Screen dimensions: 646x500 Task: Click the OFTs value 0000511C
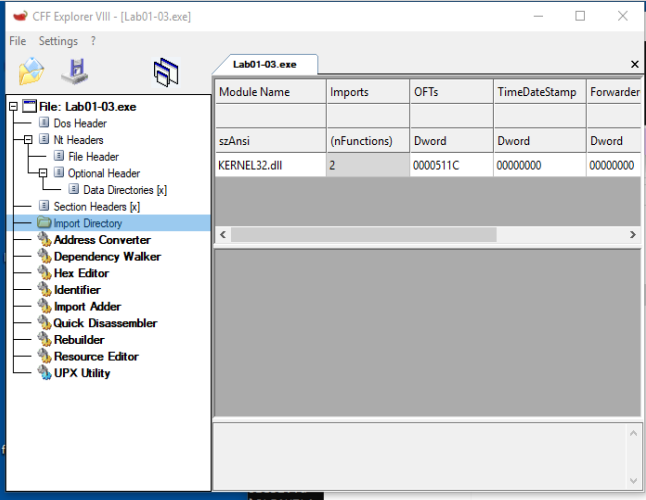452,166
